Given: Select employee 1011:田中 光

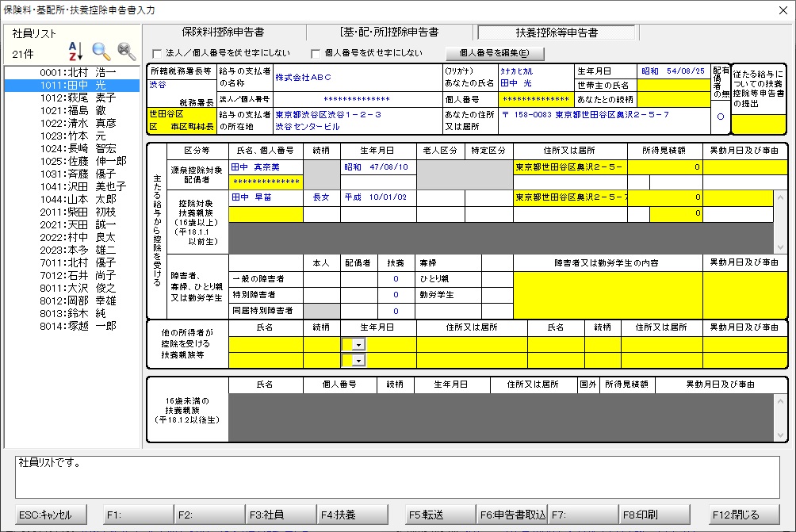Looking at the screenshot, I should point(72,86).
